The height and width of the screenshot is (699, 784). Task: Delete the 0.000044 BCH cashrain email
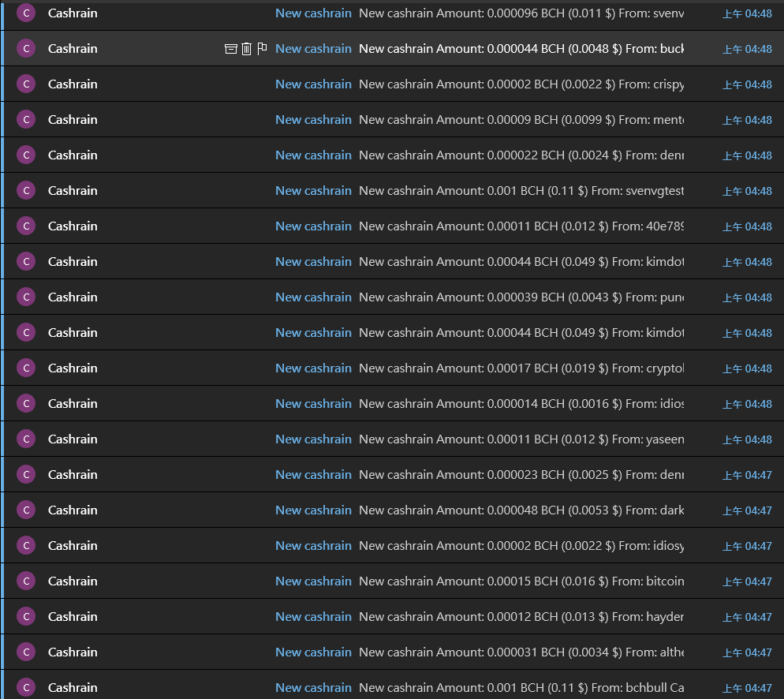246,48
